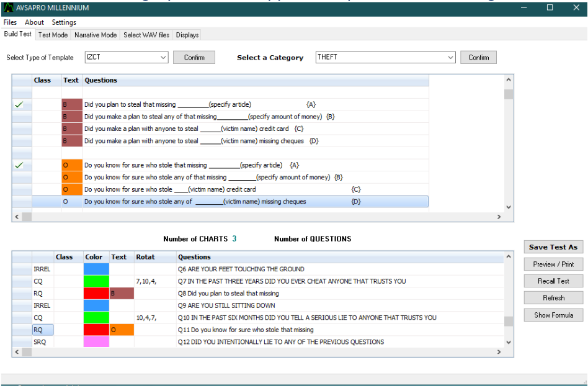This screenshot has width=588, height=388.
Task: Open the Files menu
Action: click(x=10, y=22)
